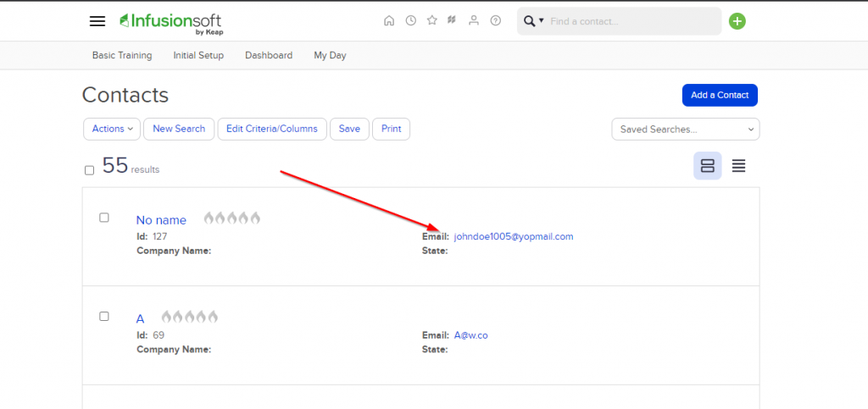The height and width of the screenshot is (409, 868).
Task: Click the A@w.co email link
Action: (x=470, y=335)
